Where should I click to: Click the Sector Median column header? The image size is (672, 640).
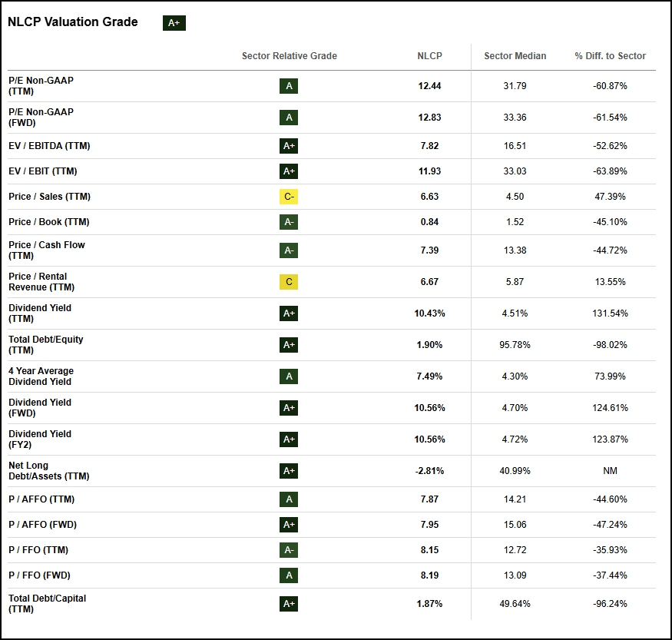pos(515,55)
